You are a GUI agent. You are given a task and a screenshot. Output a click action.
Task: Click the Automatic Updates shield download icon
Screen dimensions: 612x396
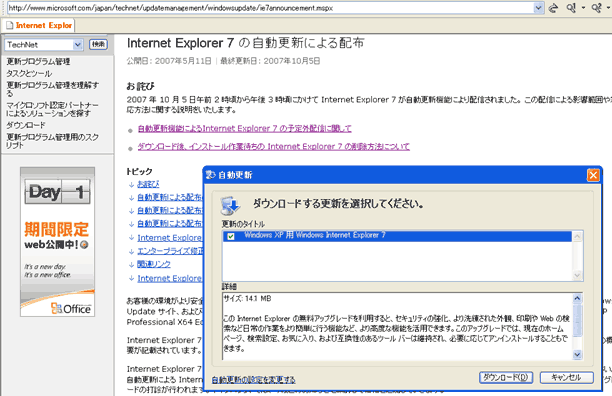coord(230,205)
